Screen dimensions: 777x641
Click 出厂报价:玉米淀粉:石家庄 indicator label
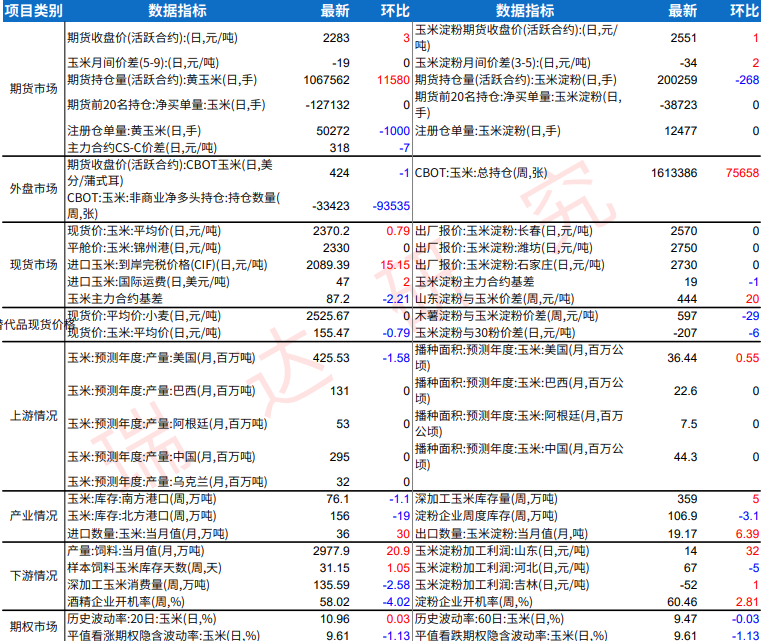510,266
